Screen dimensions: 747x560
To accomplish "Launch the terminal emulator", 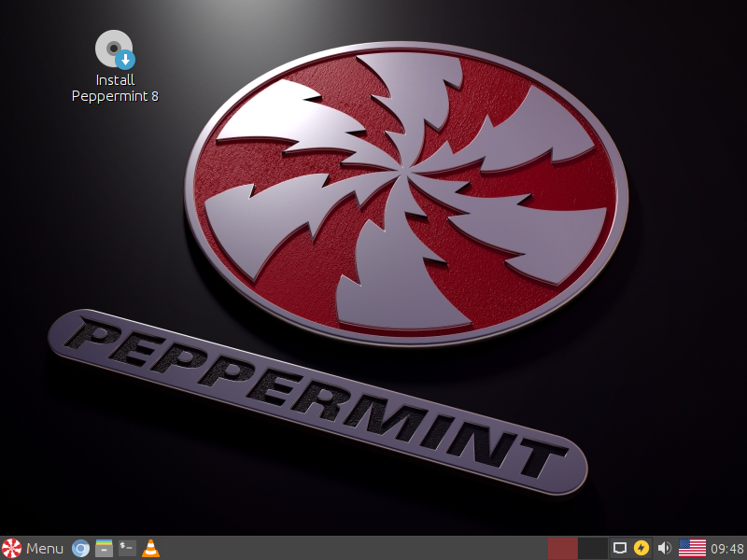I will 128,548.
